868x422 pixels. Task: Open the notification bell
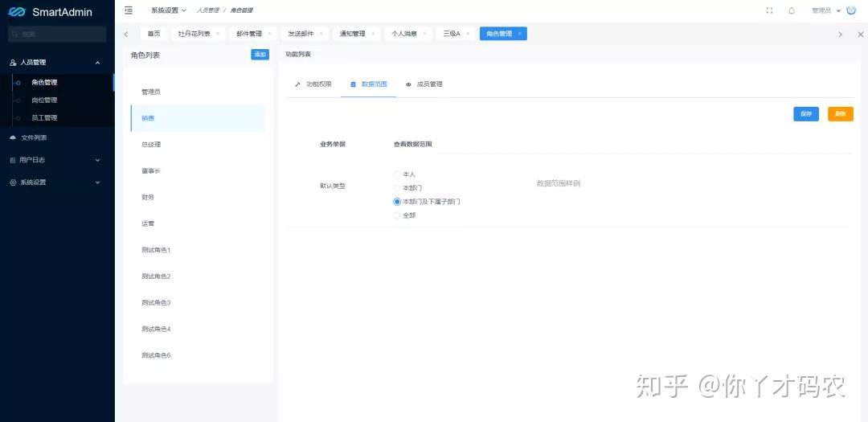[792, 10]
